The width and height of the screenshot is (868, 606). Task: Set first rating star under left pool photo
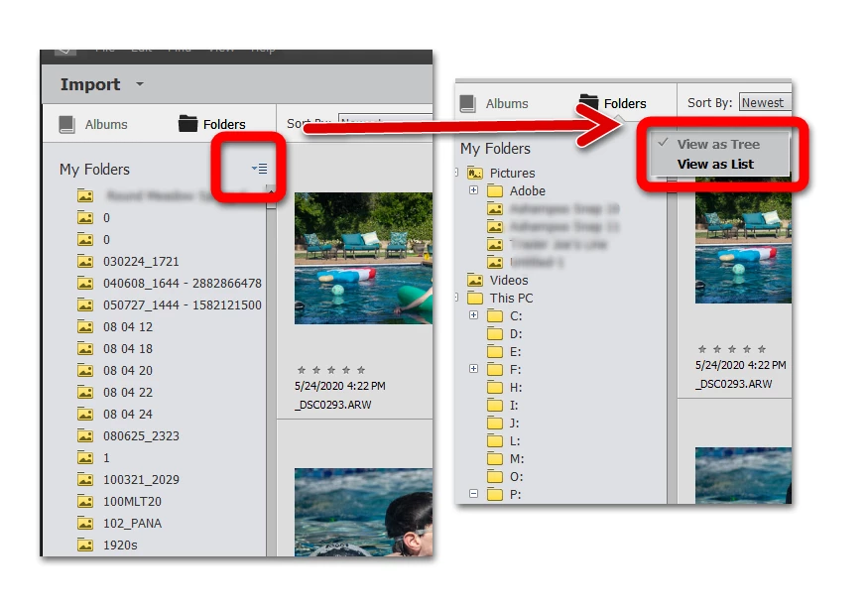(302, 370)
